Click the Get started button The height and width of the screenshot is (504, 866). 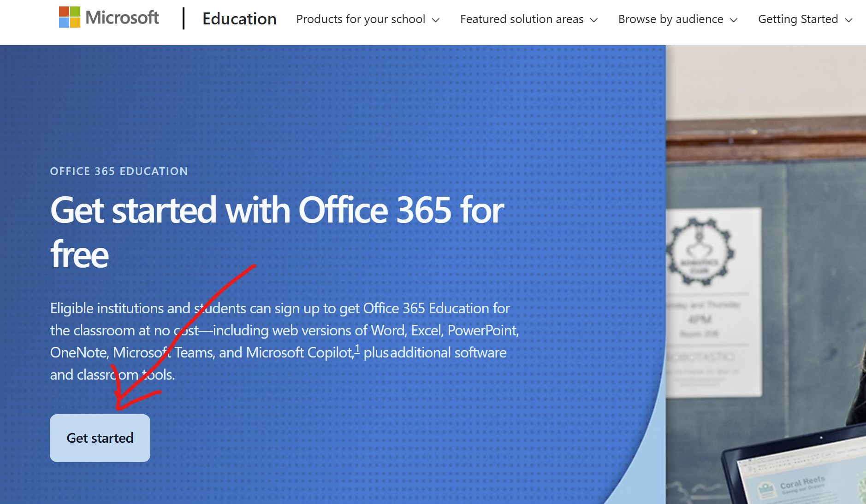pyautogui.click(x=100, y=438)
